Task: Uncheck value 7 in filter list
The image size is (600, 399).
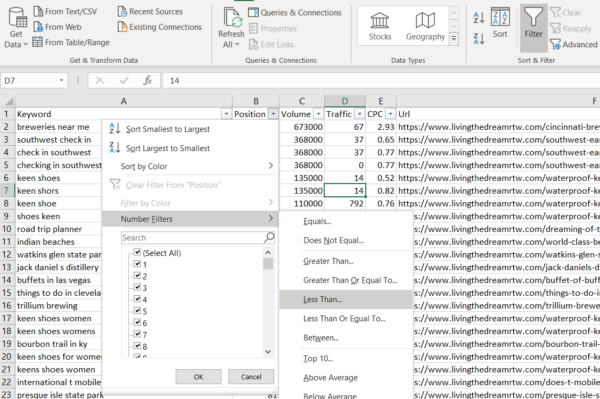Action: point(137,334)
